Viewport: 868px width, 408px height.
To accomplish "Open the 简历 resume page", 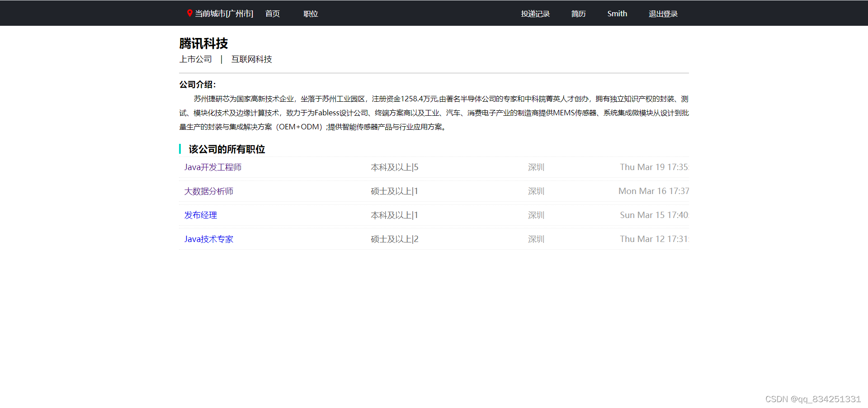I will 578,14.
